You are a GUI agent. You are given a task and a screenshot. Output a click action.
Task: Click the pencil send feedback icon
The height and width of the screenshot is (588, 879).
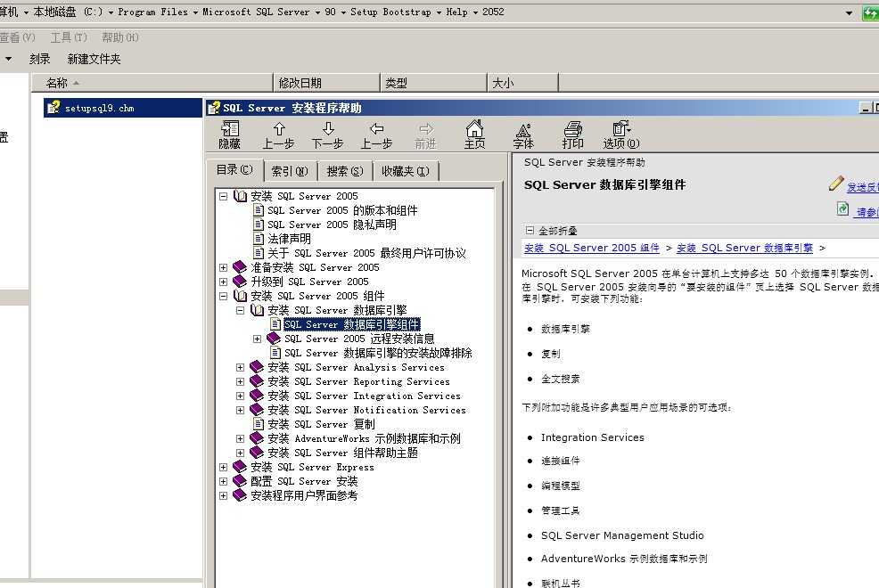[x=836, y=184]
